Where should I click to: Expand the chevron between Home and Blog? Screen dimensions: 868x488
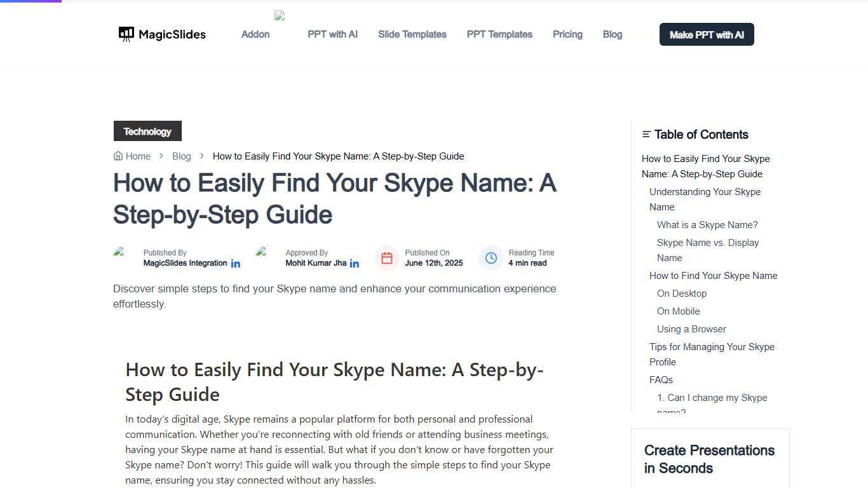click(x=161, y=156)
